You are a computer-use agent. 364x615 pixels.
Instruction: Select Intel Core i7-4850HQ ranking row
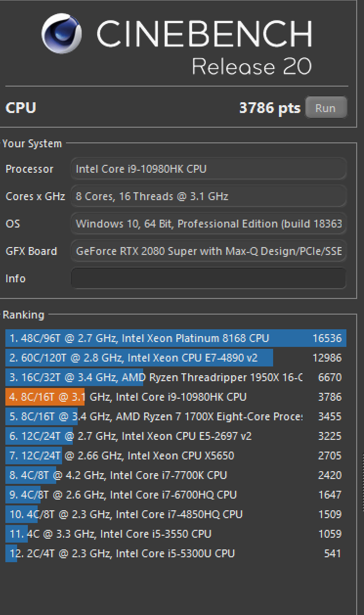(175, 514)
